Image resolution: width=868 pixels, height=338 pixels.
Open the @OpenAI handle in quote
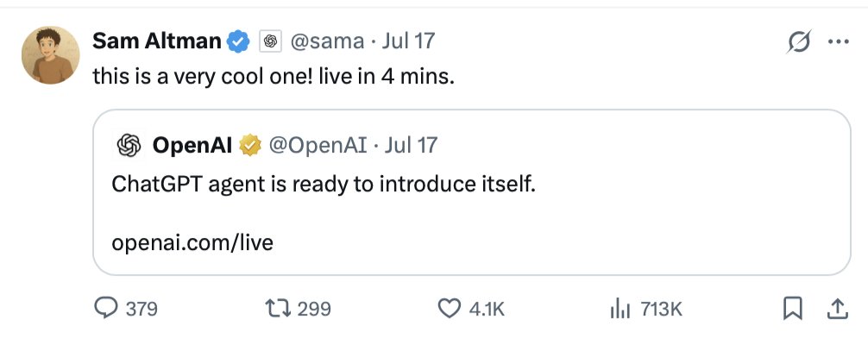pyautogui.click(x=318, y=145)
